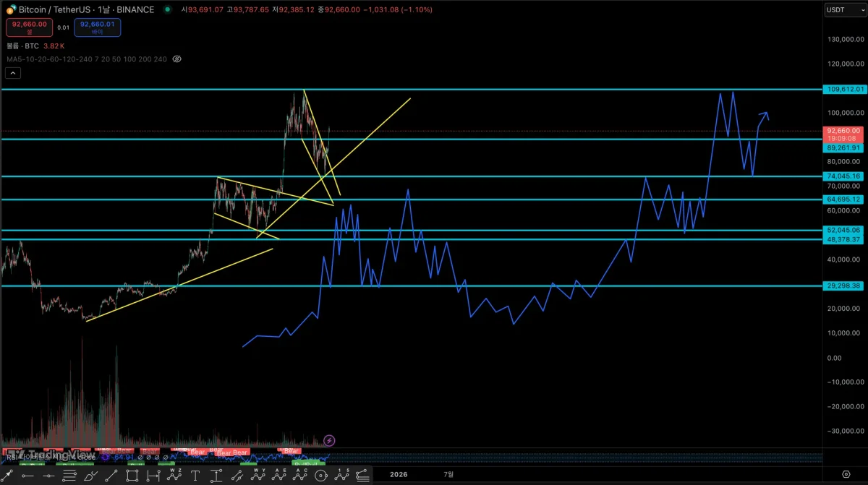Select the cycle circle pattern tool

[320, 476]
